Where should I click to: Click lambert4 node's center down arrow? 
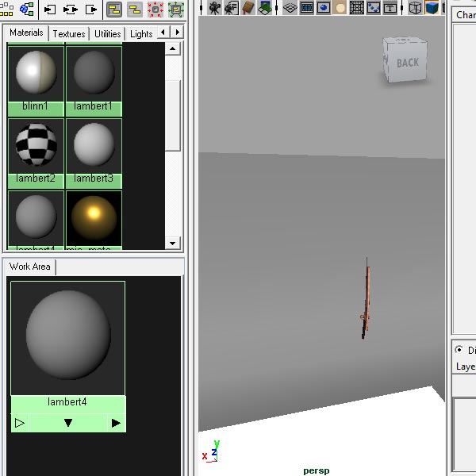(x=68, y=423)
